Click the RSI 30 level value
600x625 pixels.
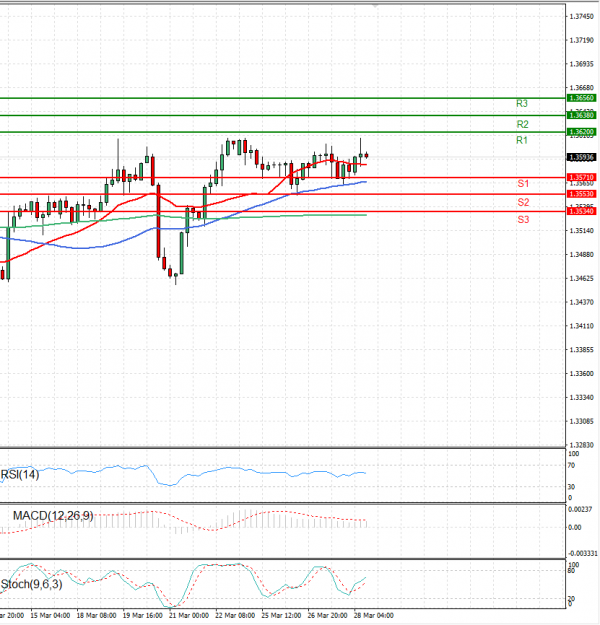pyautogui.click(x=571, y=487)
